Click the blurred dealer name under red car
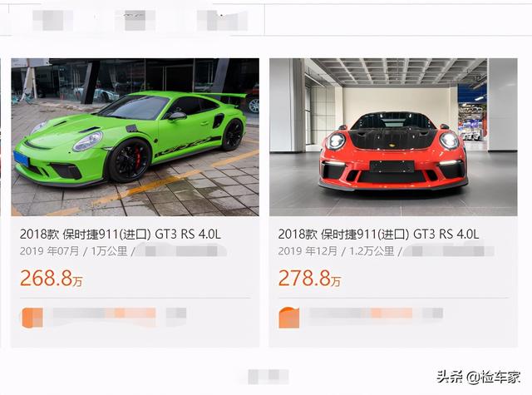 (361, 313)
